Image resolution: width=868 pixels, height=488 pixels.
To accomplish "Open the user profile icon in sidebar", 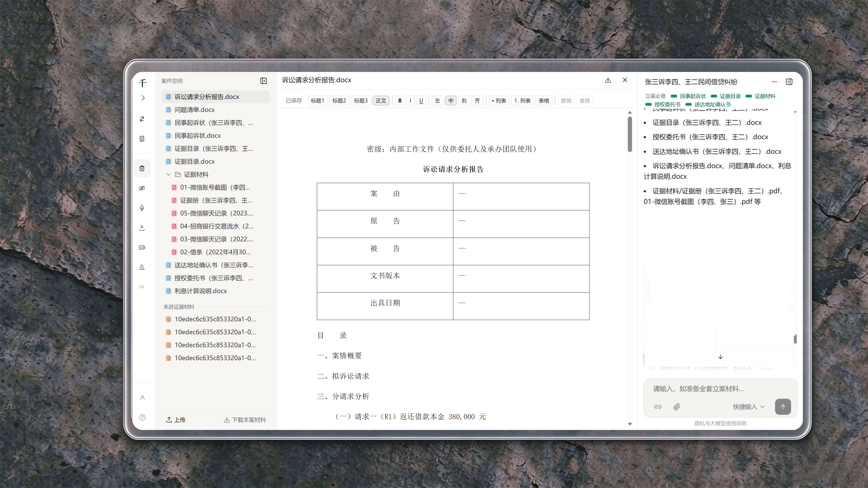I will pyautogui.click(x=142, y=397).
